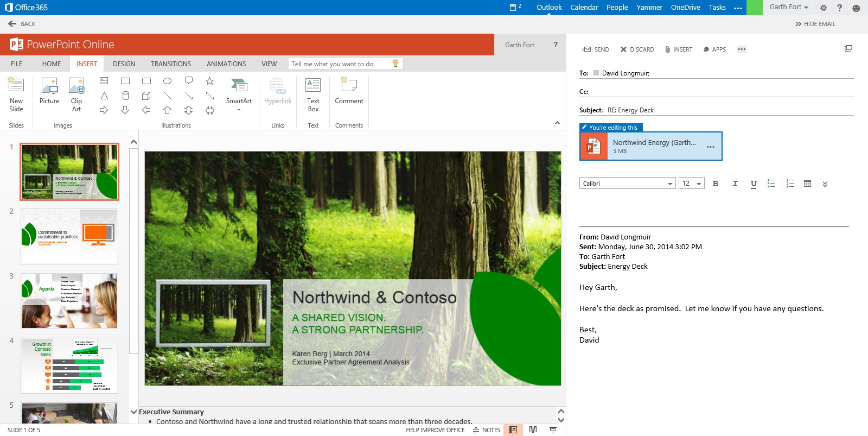Toggle underline in the email editor
The height and width of the screenshot is (436, 868).
tap(754, 184)
